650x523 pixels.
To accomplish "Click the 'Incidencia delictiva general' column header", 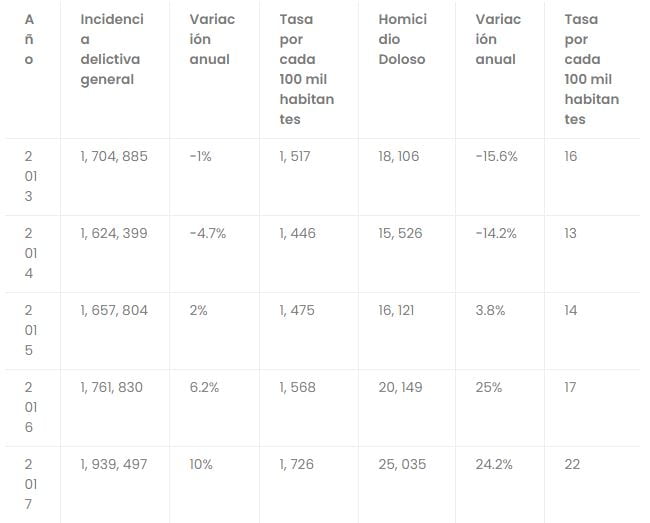I will 112,50.
